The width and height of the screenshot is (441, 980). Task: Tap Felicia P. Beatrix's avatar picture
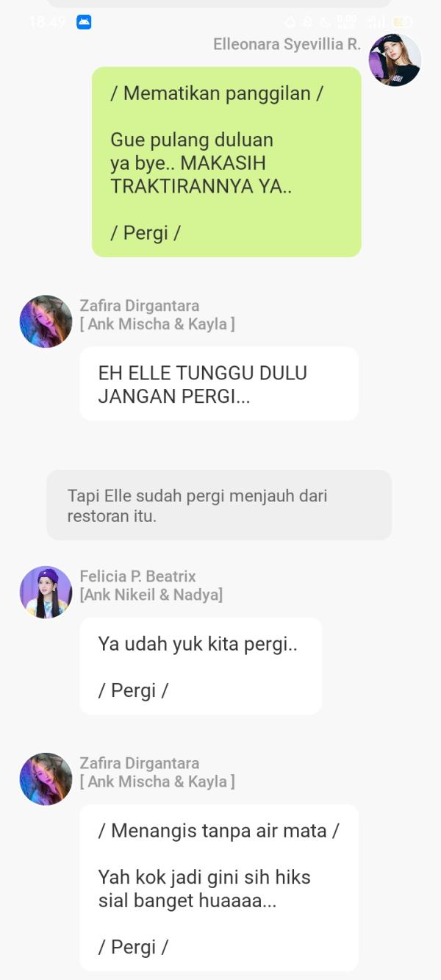pyautogui.click(x=46, y=593)
